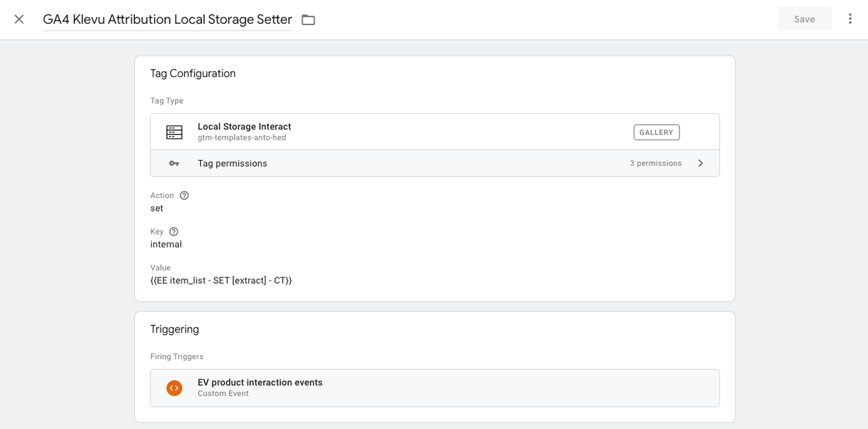Click the Local Storage Interact template icon
868x429 pixels.
pos(174,132)
